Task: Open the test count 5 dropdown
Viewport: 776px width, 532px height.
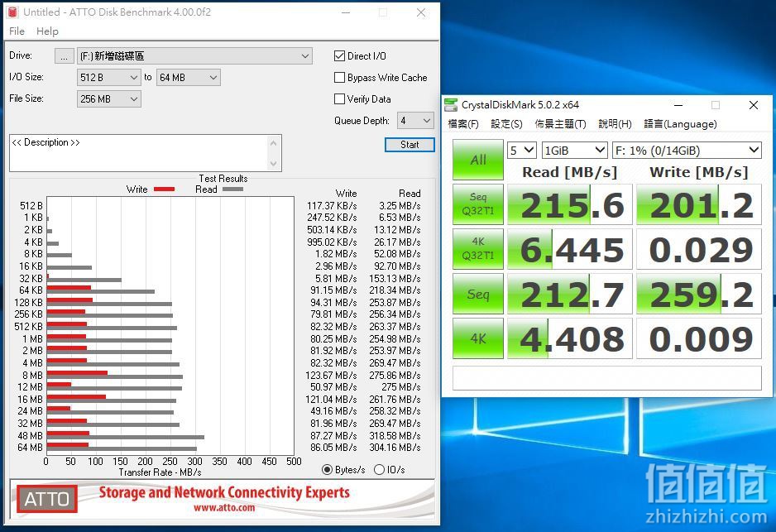Action: pyautogui.click(x=522, y=150)
